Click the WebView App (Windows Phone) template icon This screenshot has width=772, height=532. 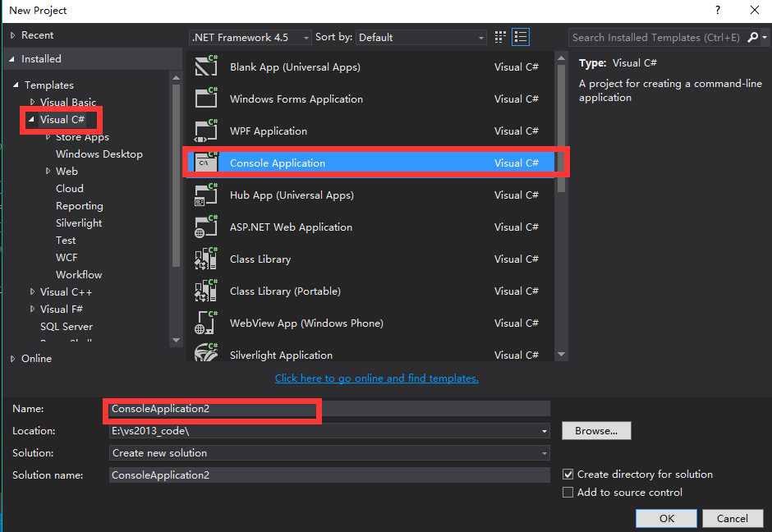pyautogui.click(x=206, y=322)
